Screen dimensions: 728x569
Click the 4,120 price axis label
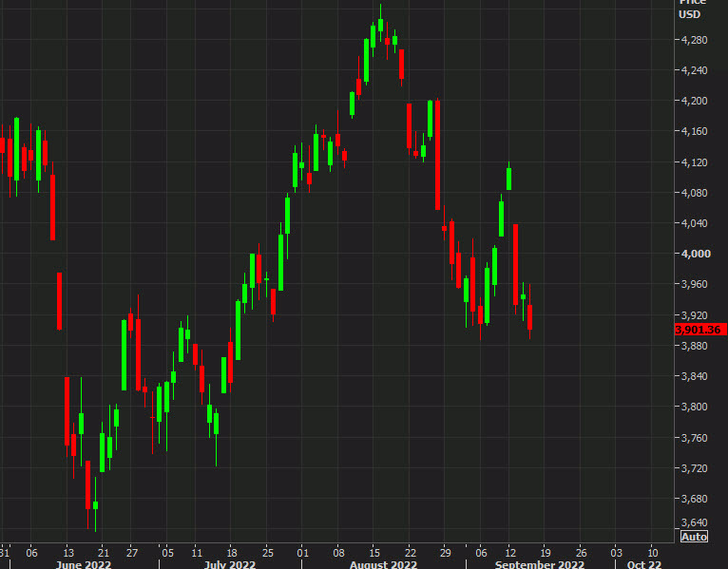click(x=694, y=162)
